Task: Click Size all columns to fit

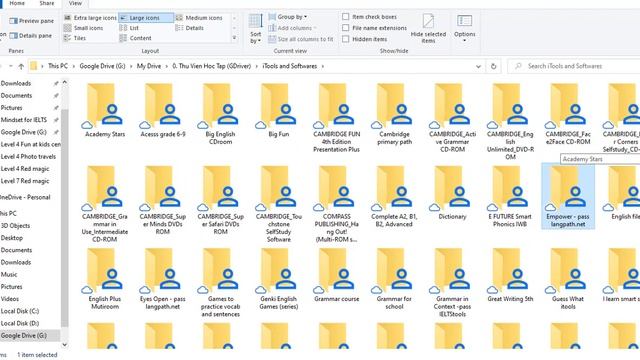Action: click(301, 39)
